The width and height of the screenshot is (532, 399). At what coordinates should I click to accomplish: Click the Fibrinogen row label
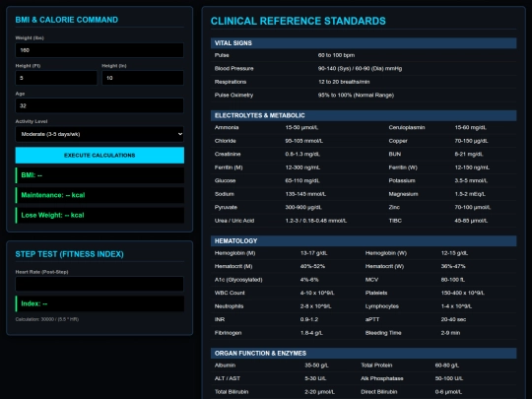coord(228,333)
